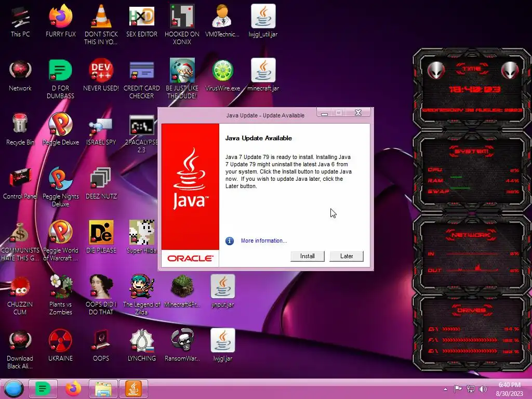Open the Recycle Bin
The height and width of the screenshot is (399, 532).
tap(20, 129)
